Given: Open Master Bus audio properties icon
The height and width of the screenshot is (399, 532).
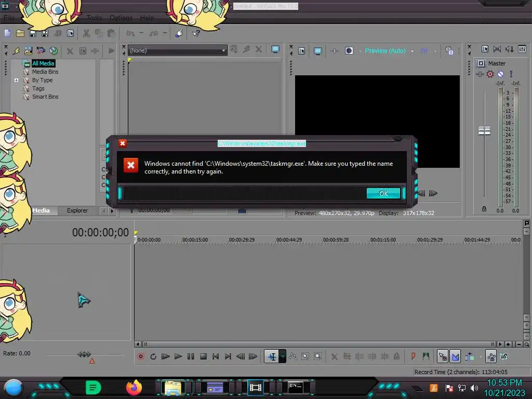Looking at the screenshot, I should pos(485,49).
